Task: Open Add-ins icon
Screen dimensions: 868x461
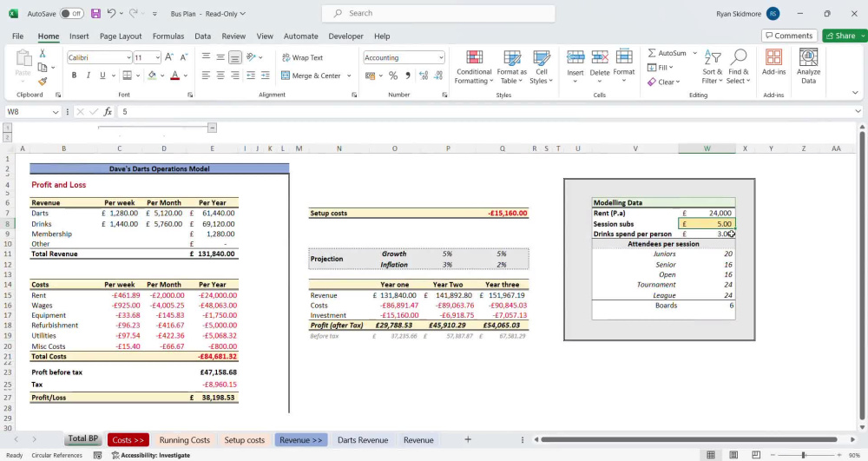Action: pyautogui.click(x=774, y=62)
